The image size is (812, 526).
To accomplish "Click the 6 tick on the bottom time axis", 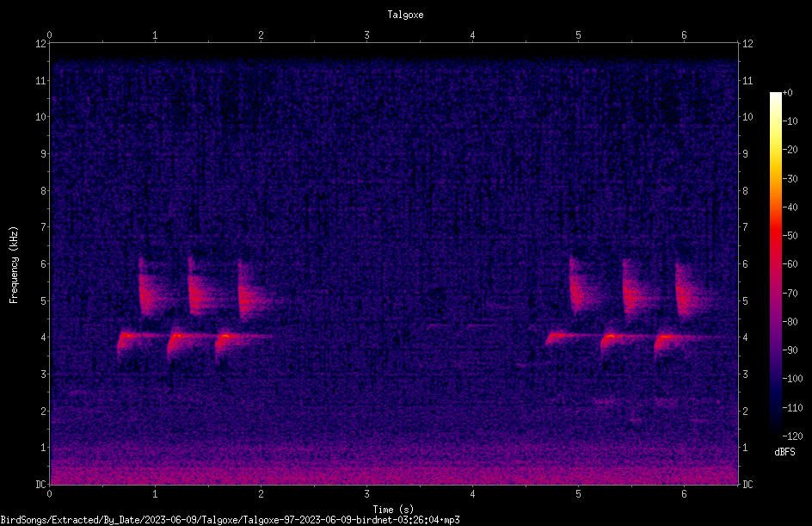I will pyautogui.click(x=684, y=494).
